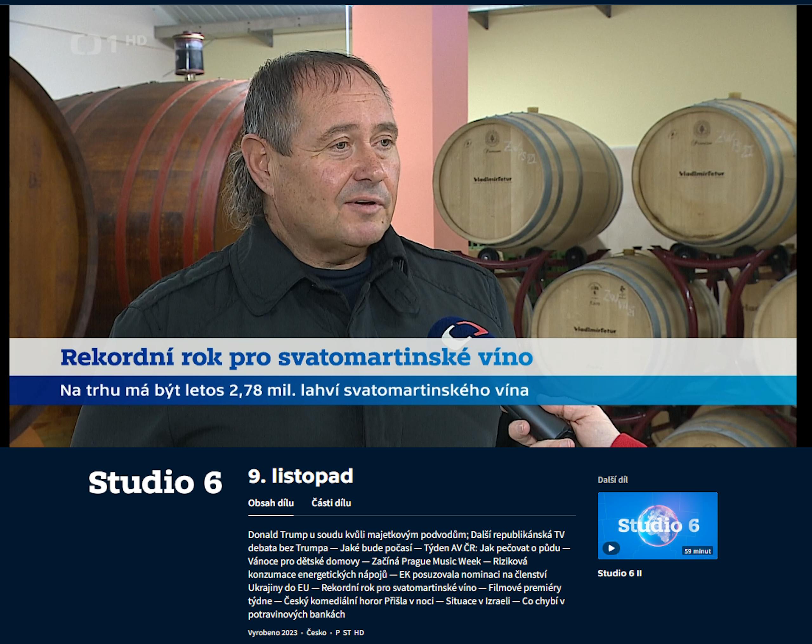
Task: Open the Studio 6 show title
Action: [x=155, y=483]
